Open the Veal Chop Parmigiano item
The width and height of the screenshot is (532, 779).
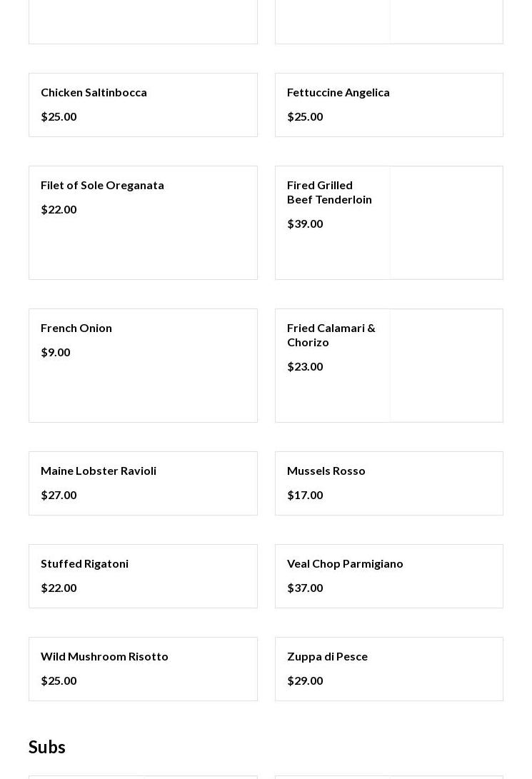[345, 563]
